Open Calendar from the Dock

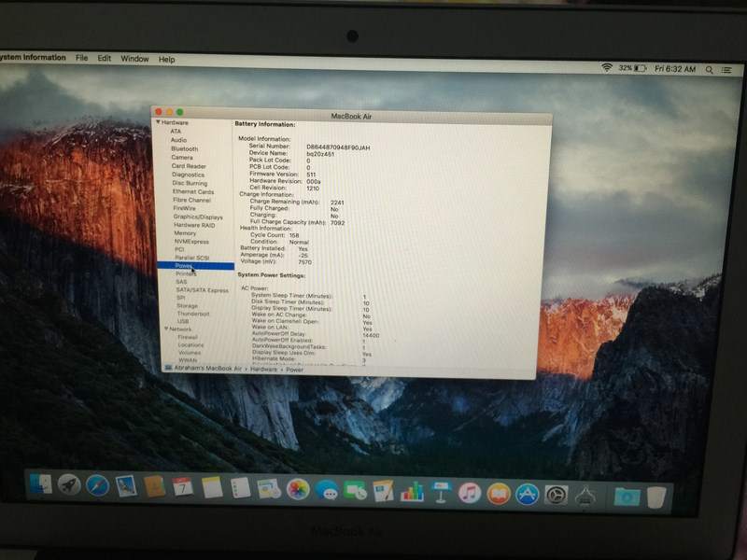(183, 487)
